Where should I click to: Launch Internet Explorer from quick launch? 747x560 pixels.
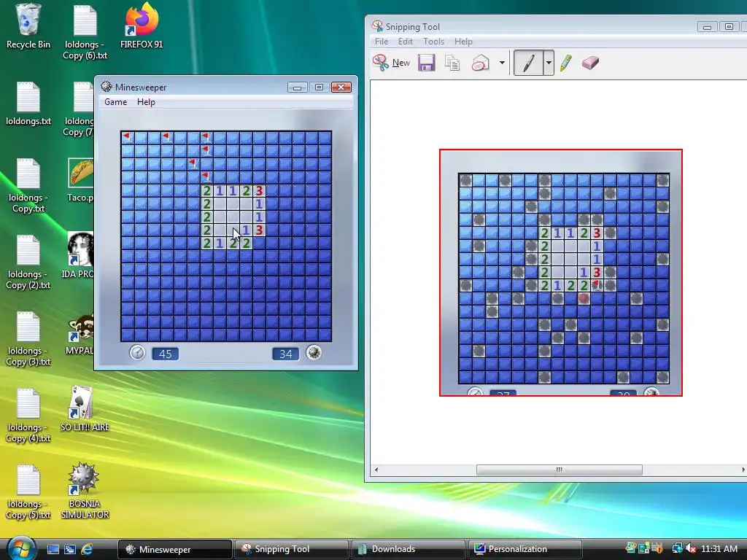[87, 550]
